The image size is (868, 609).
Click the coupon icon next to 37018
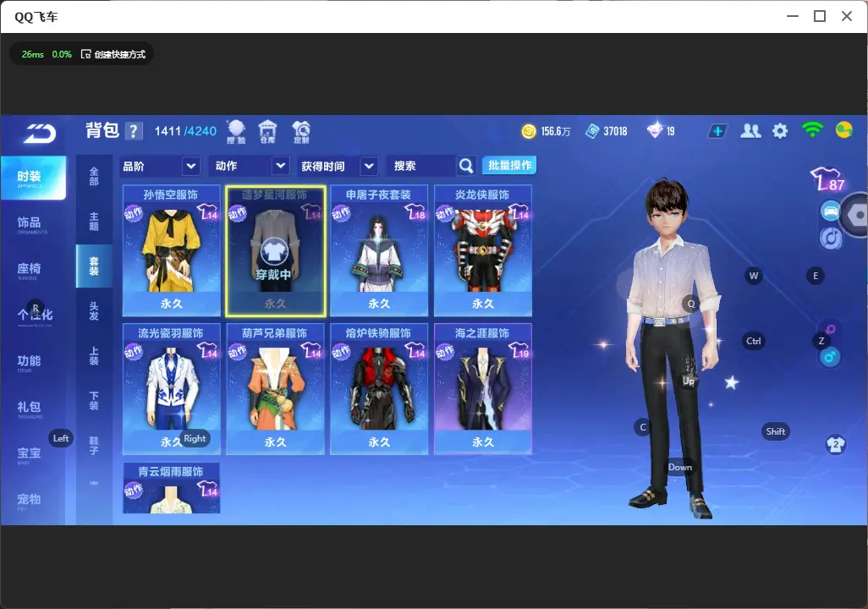click(592, 131)
